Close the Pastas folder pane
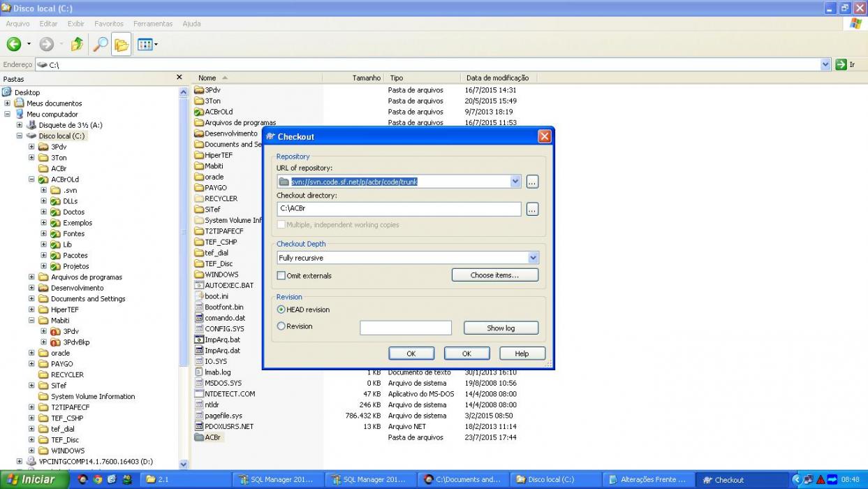The width and height of the screenshot is (868, 489). point(179,78)
